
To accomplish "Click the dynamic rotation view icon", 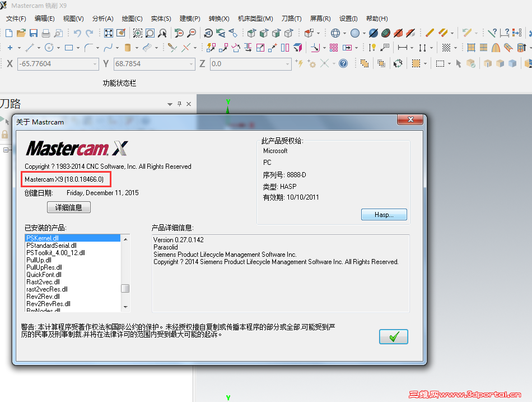I will click(x=208, y=33).
